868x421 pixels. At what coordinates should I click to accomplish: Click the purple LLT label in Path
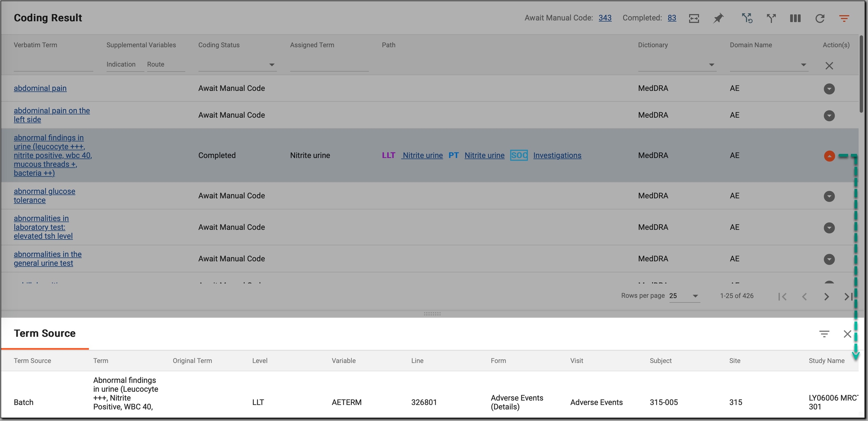pyautogui.click(x=389, y=155)
